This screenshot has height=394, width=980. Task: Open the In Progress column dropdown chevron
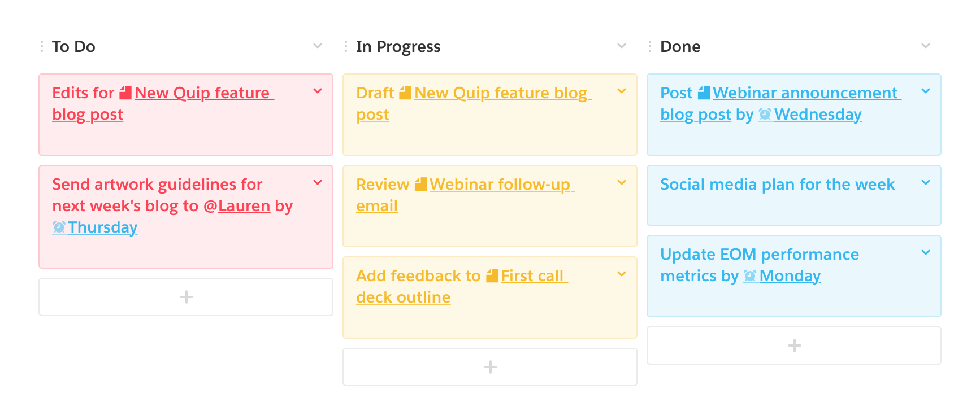(622, 46)
